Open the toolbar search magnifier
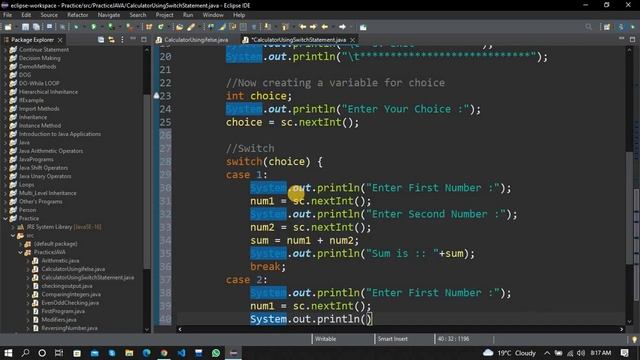Screen dimensions: 640x360 pyautogui.click(x=588, y=27)
